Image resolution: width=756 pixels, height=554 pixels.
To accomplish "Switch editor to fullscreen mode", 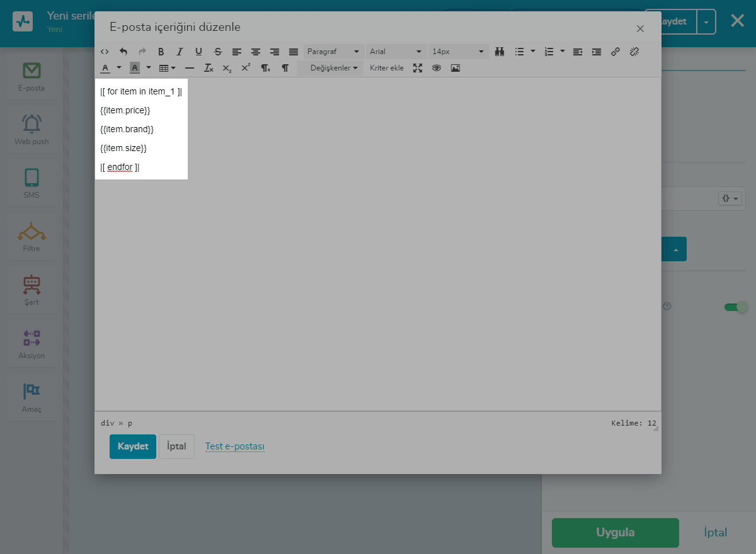I will [x=418, y=68].
